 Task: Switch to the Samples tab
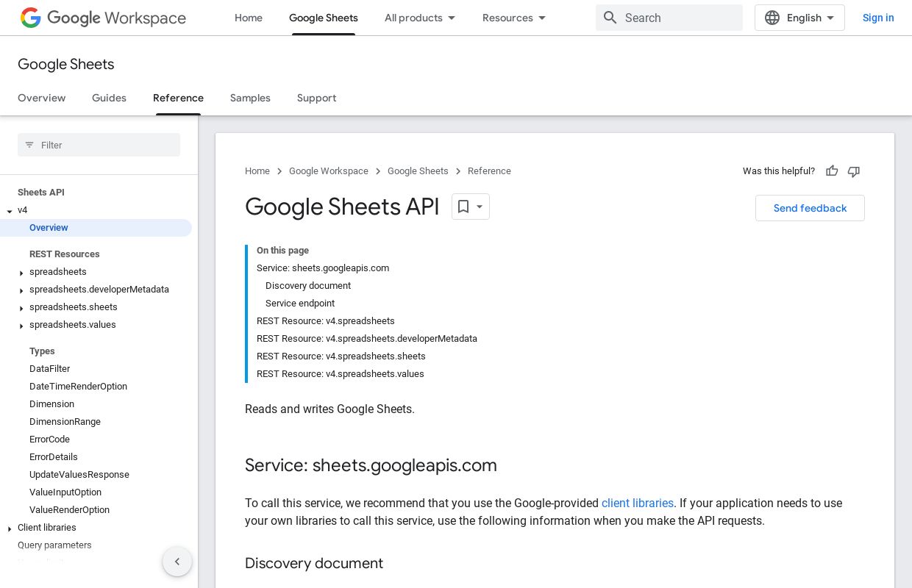[250, 98]
